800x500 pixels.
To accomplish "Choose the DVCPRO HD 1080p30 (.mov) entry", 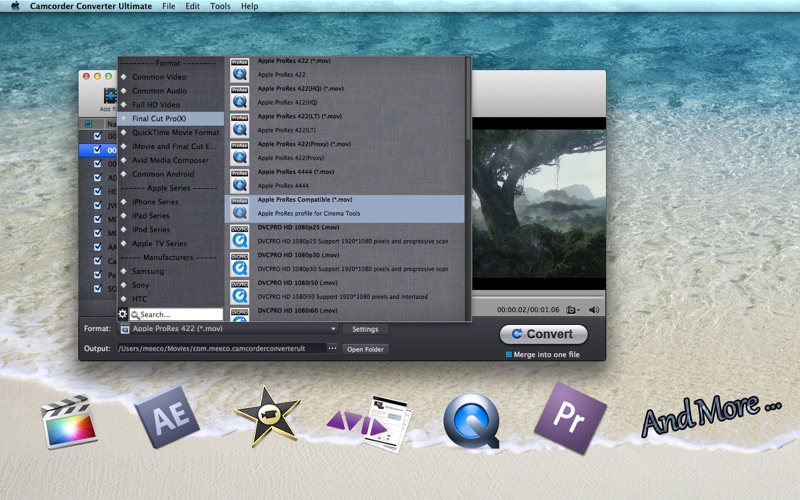I will tap(345, 262).
